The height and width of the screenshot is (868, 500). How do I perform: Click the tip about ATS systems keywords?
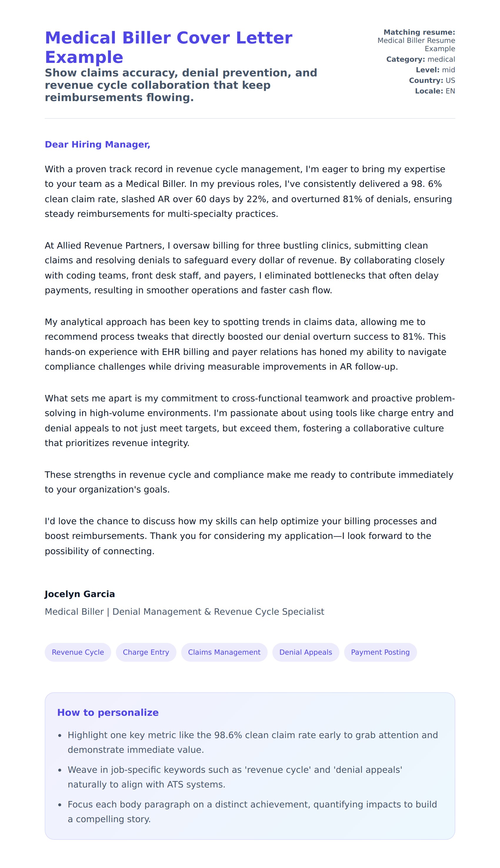point(234,777)
